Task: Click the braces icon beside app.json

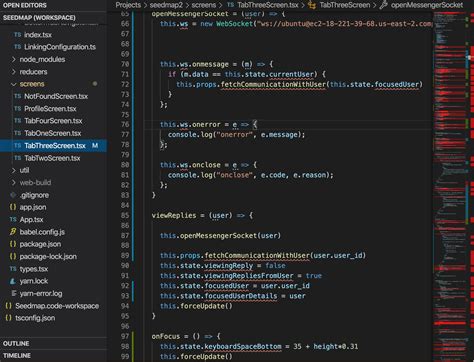Action: (x=13, y=207)
